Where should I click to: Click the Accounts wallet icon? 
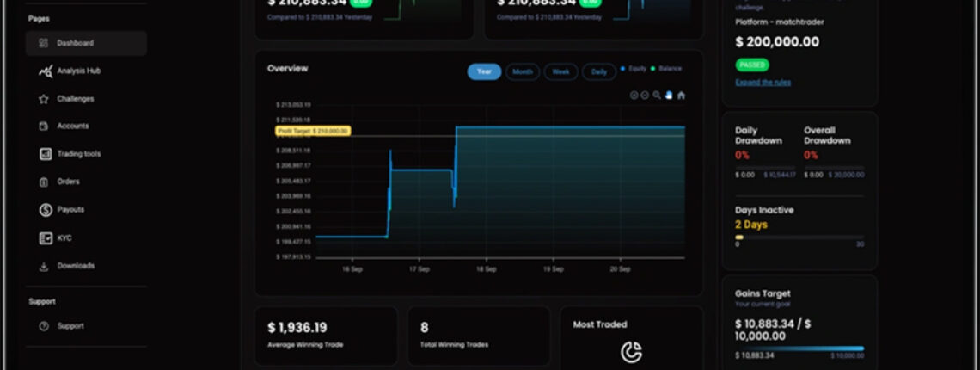(x=43, y=126)
